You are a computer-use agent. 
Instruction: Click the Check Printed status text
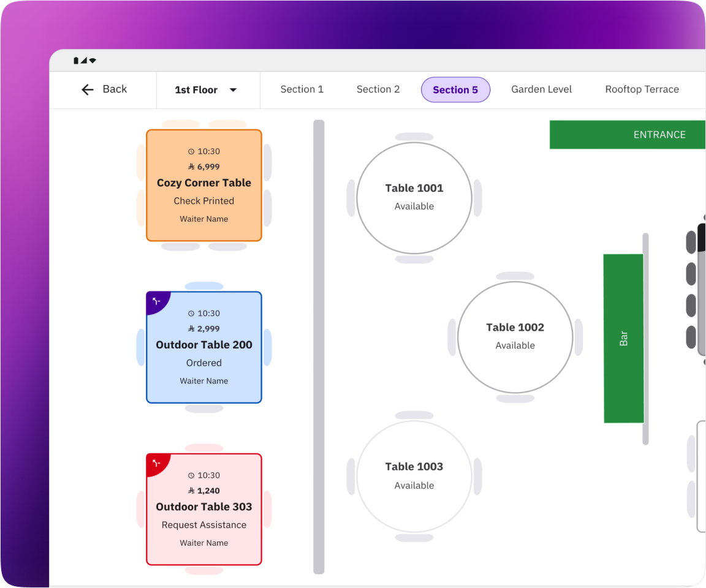[x=204, y=201]
